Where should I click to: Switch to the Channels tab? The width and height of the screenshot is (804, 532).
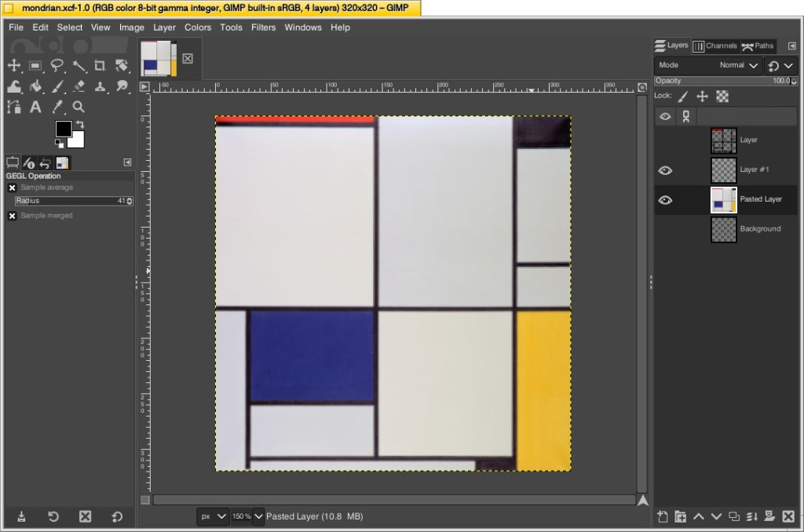714,46
